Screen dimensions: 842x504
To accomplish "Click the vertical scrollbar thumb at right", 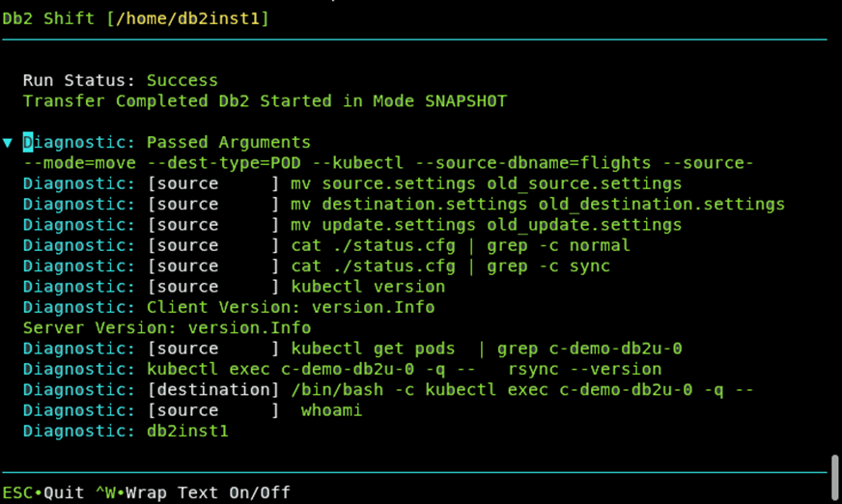I will pos(835,478).
